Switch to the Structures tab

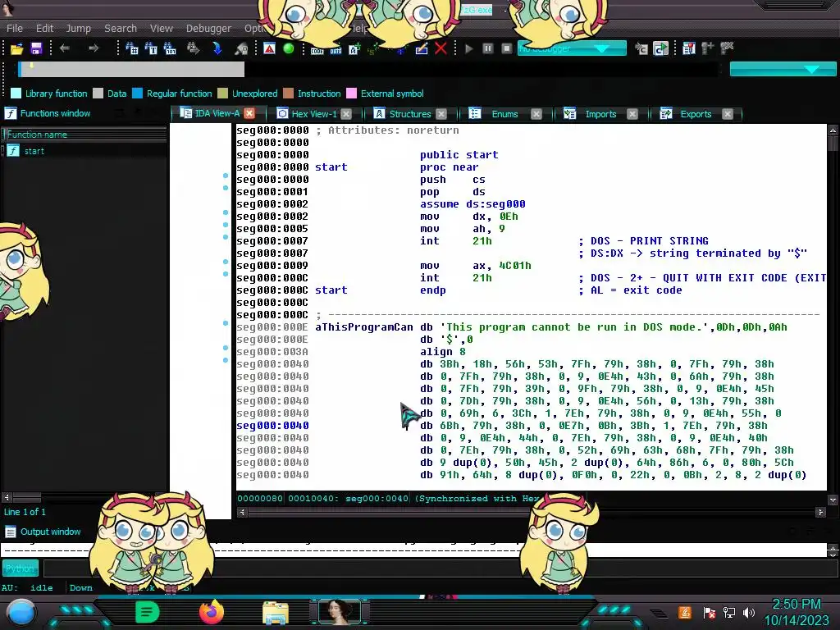(409, 113)
